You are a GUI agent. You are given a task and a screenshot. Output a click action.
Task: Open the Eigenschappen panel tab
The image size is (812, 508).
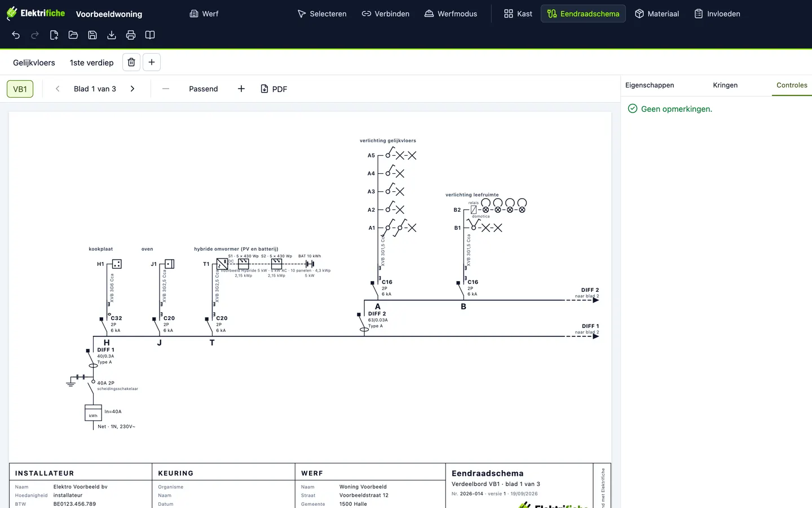(x=650, y=85)
